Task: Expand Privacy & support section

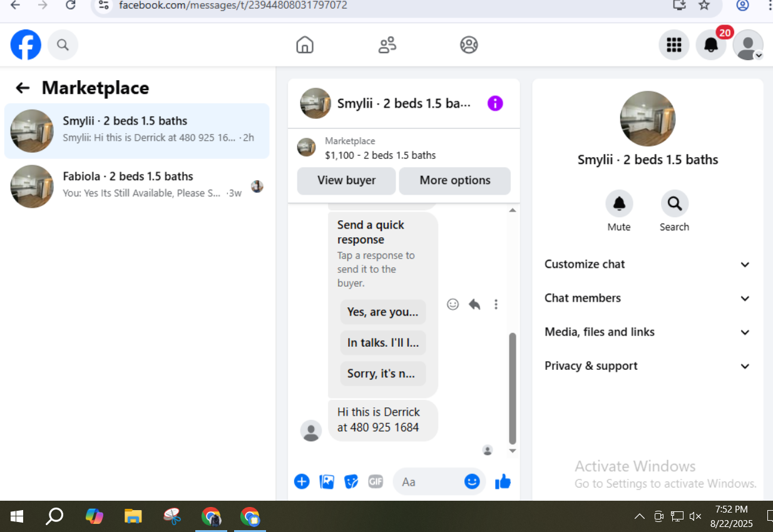Action: coord(648,366)
